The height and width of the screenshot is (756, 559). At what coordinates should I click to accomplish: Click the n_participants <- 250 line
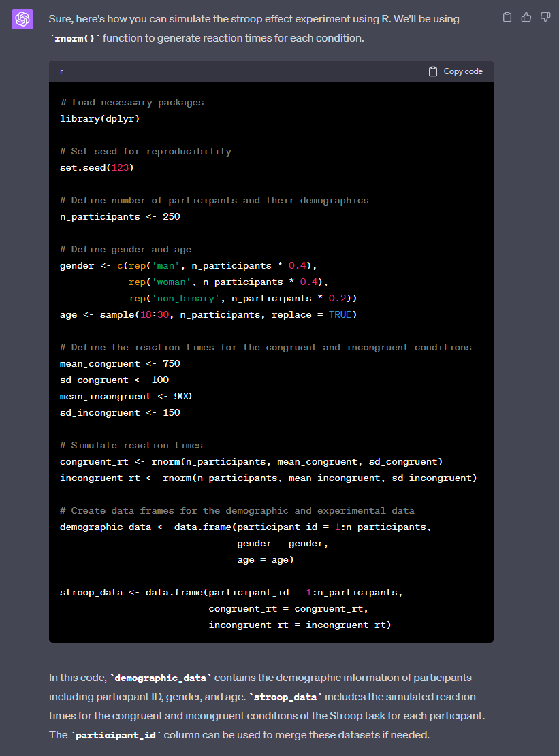[120, 216]
